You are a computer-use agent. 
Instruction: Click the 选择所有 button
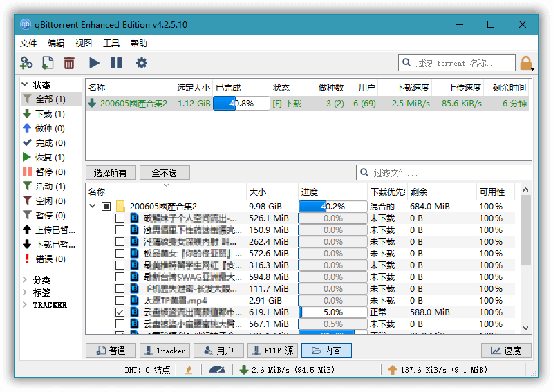point(110,173)
